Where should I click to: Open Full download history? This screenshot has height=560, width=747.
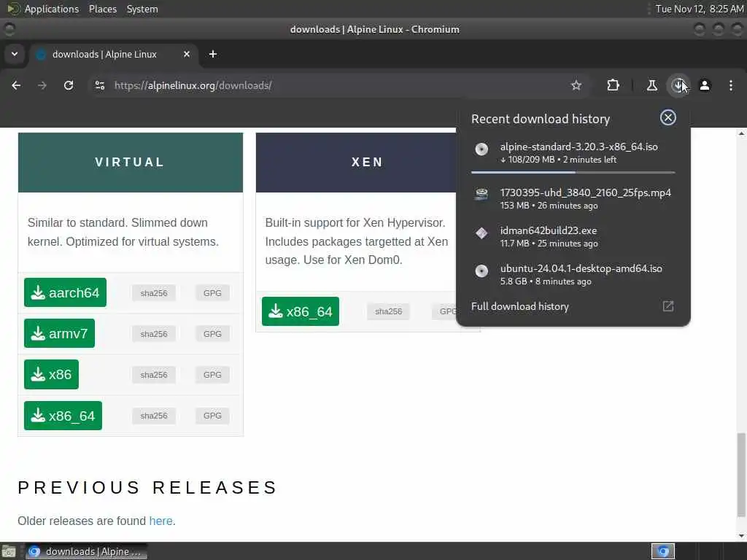(x=573, y=306)
